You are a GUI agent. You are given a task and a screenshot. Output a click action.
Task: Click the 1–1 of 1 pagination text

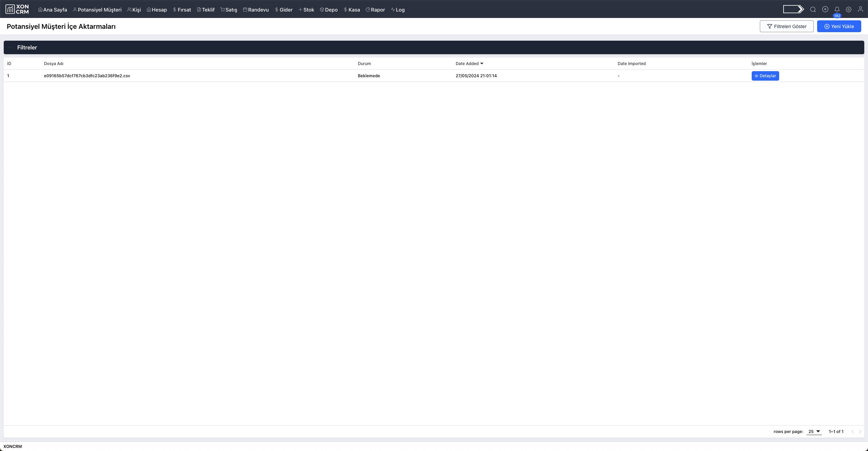836,432
